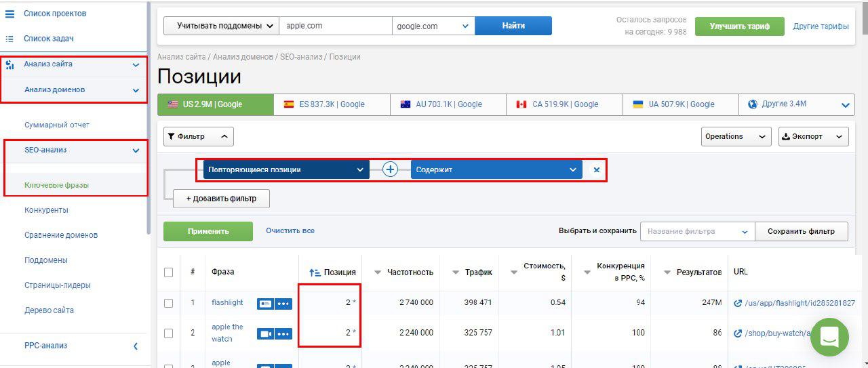Switch to the UA 507.9K Google tab

click(x=681, y=104)
